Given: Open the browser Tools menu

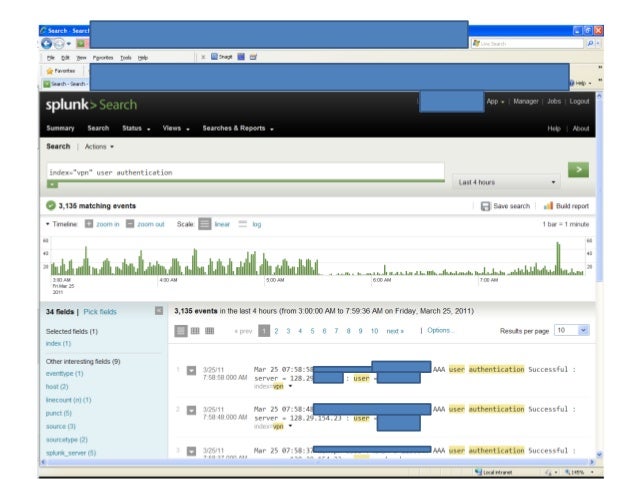Looking at the screenshot, I should [126, 58].
